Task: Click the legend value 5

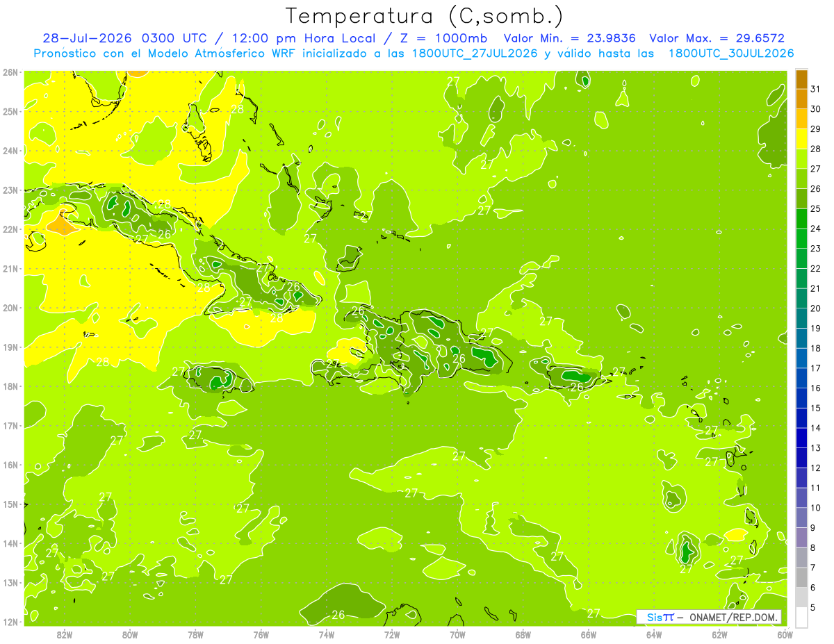Action: click(x=812, y=607)
